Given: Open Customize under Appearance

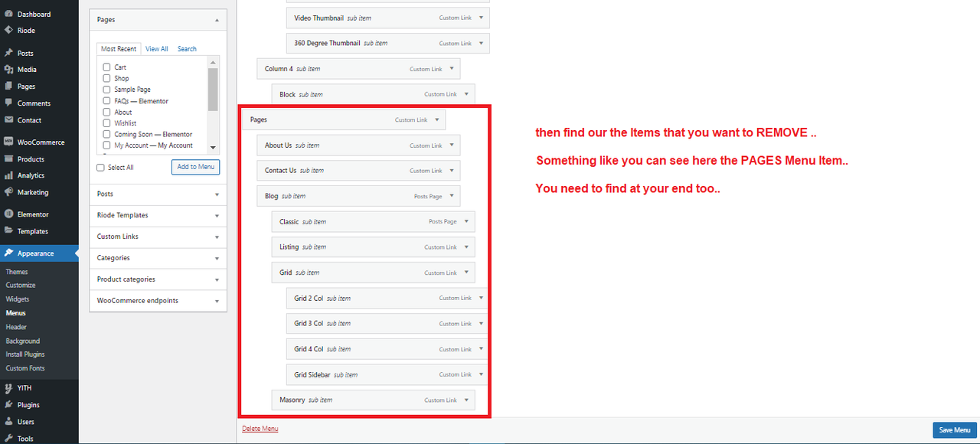Looking at the screenshot, I should (x=21, y=286).
